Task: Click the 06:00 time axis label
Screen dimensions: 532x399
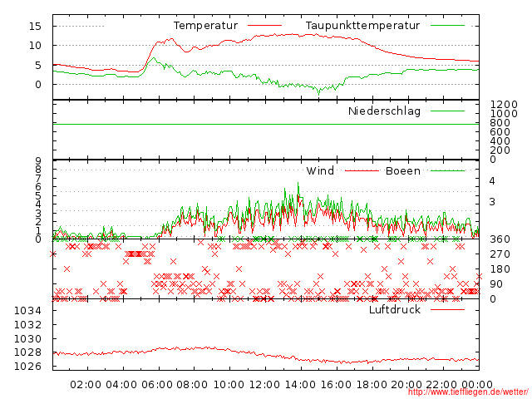Action: tap(157, 385)
